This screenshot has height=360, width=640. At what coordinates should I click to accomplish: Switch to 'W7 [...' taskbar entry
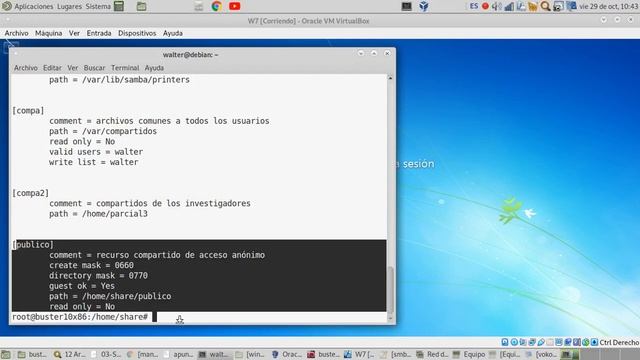click(359, 354)
